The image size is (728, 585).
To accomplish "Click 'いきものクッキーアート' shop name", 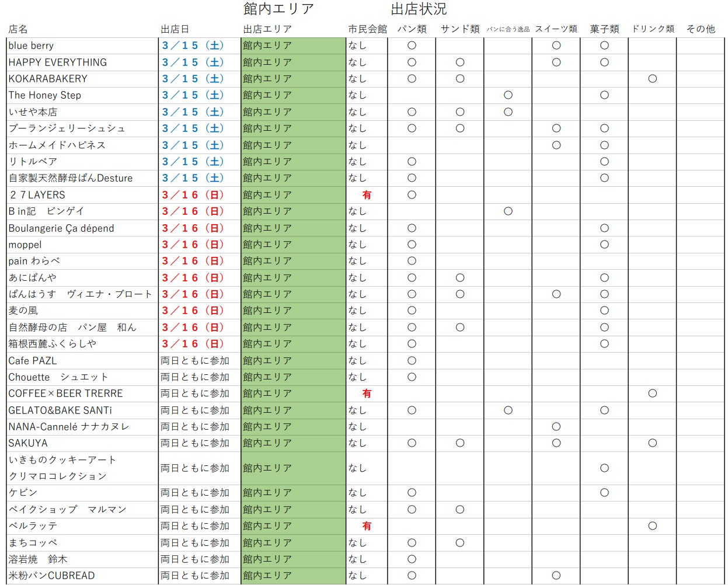I will coord(62,460).
